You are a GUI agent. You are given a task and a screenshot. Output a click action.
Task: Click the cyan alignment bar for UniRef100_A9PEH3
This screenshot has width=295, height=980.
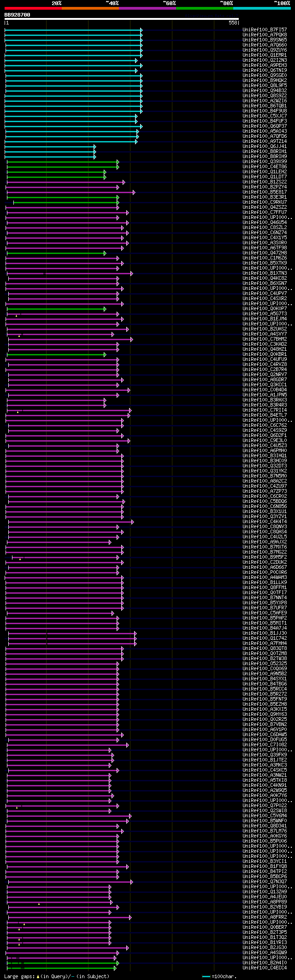point(74,65)
